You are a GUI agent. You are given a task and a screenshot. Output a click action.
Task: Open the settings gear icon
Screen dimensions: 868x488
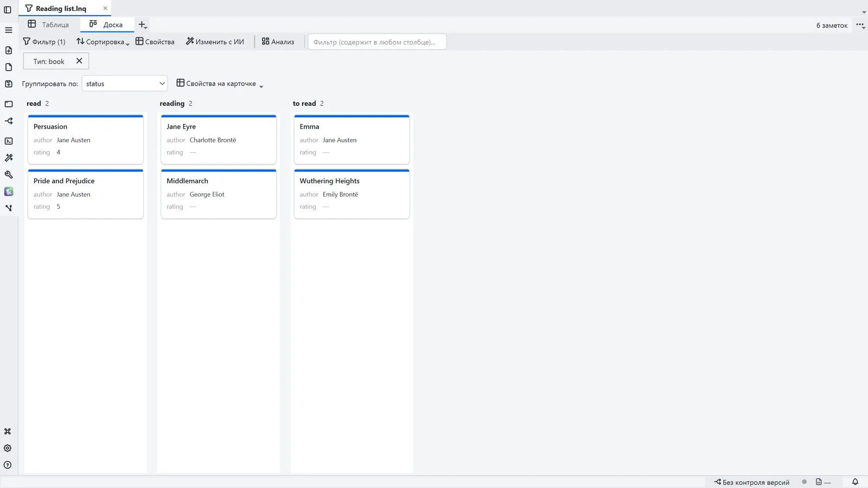(8, 448)
